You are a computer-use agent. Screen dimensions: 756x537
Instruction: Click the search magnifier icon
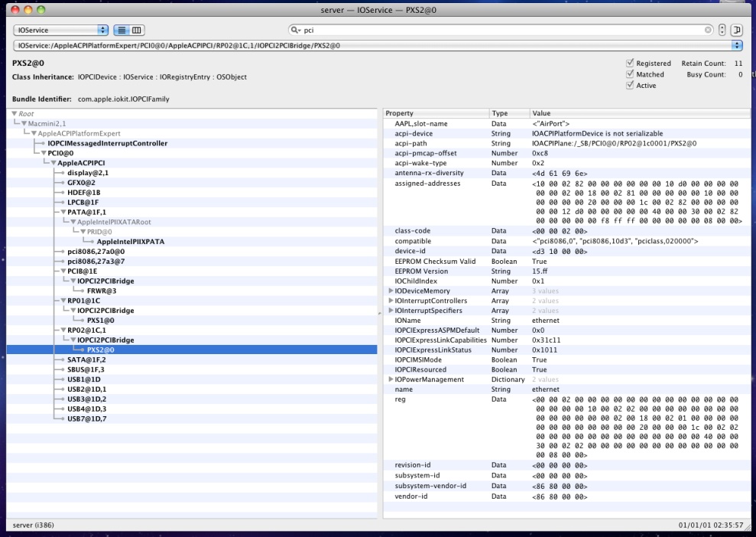tap(294, 30)
